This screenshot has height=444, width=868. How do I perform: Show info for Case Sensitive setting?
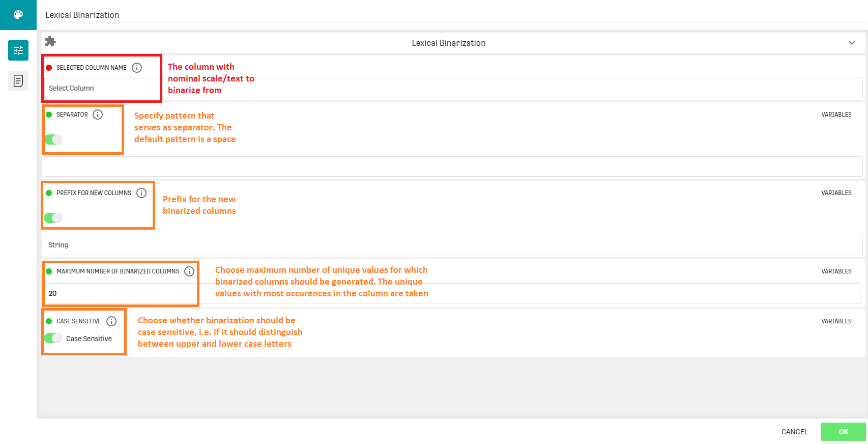click(111, 321)
